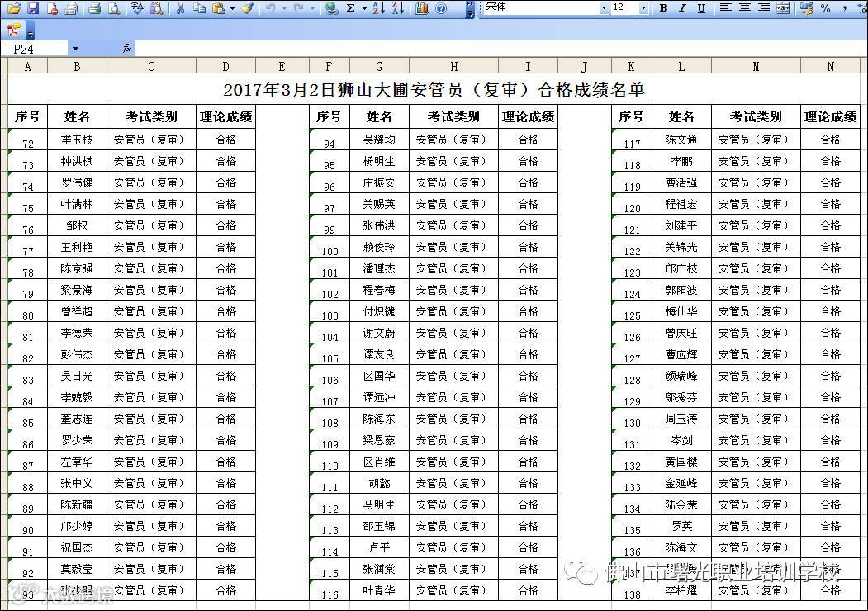Click the Name Box showing P24
868x611 pixels.
(36, 49)
